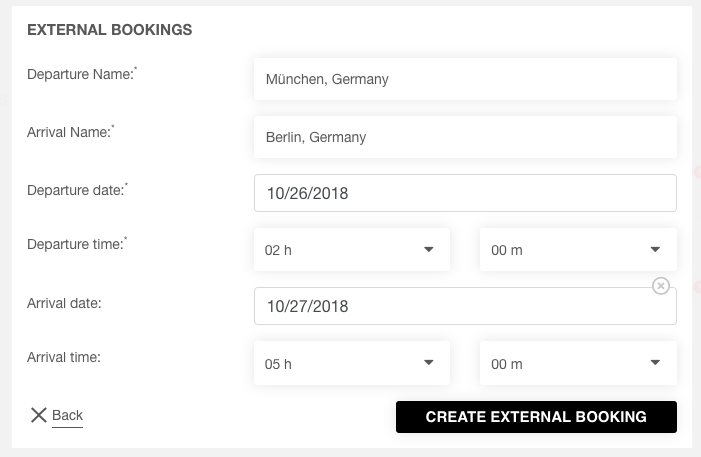The height and width of the screenshot is (457, 701).
Task: Click the External Bookings heading
Action: click(110, 30)
